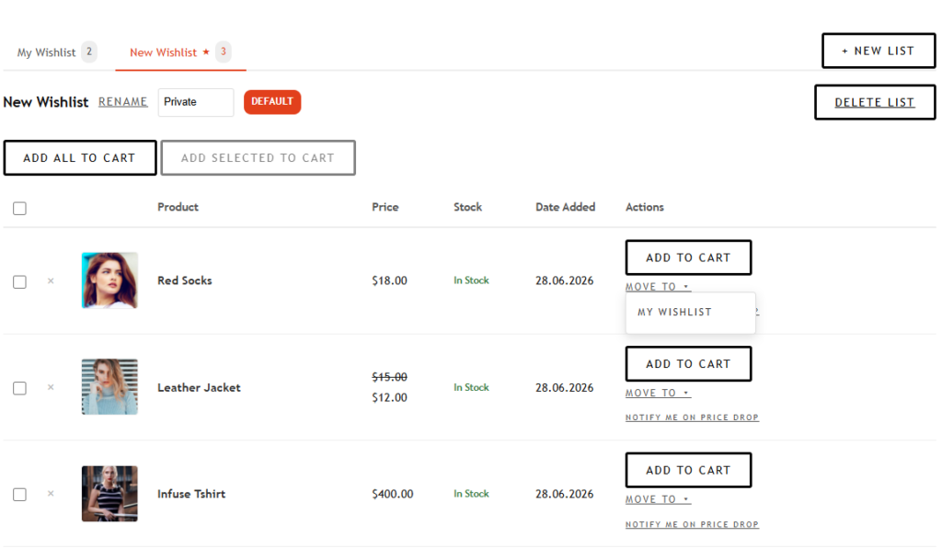Viewport: 942px width, 560px height.
Task: Remove Red Socks with its x icon
Action: point(51,280)
